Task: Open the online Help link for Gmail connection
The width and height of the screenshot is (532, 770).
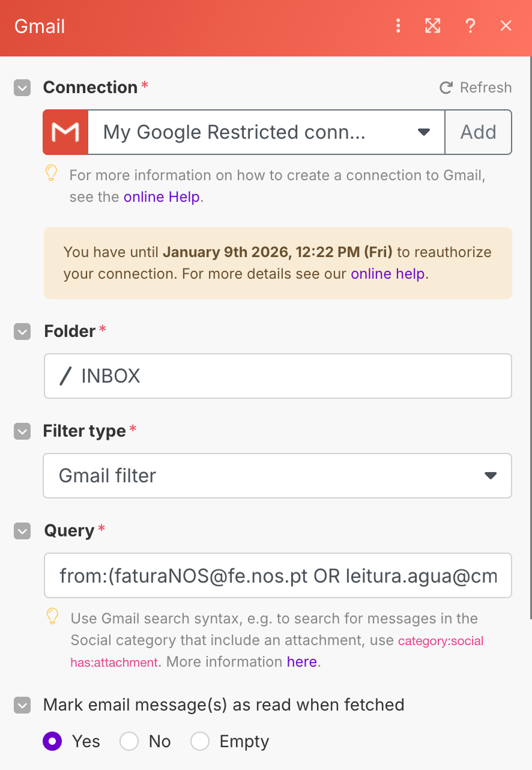Action: 162,197
